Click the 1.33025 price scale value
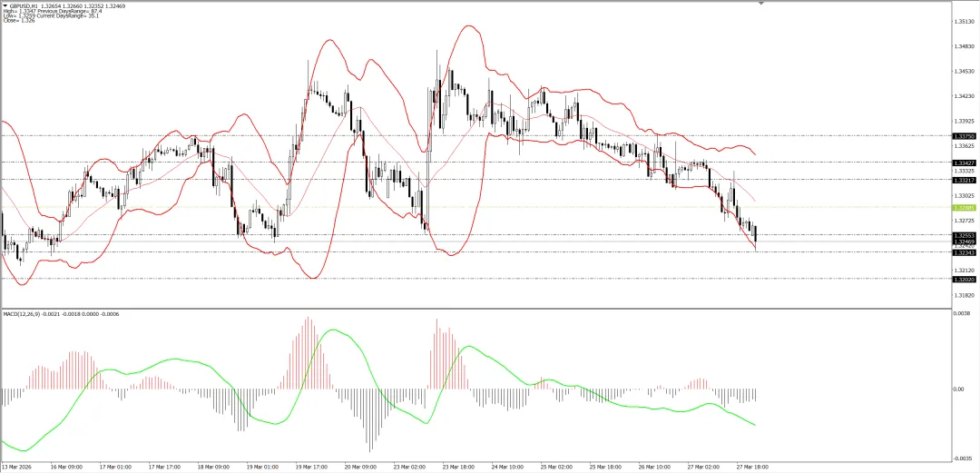The width and height of the screenshot is (980, 473). [965, 195]
